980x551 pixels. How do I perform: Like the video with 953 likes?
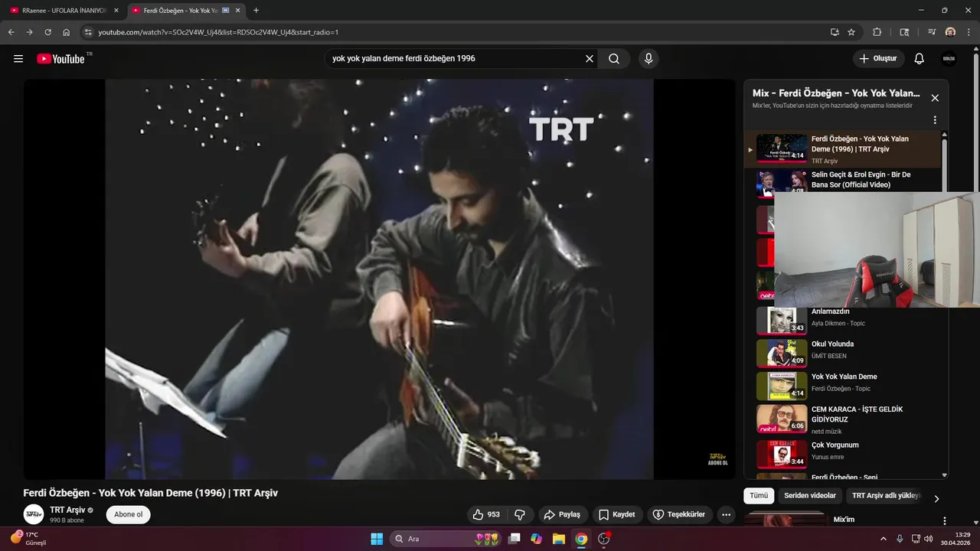click(486, 514)
